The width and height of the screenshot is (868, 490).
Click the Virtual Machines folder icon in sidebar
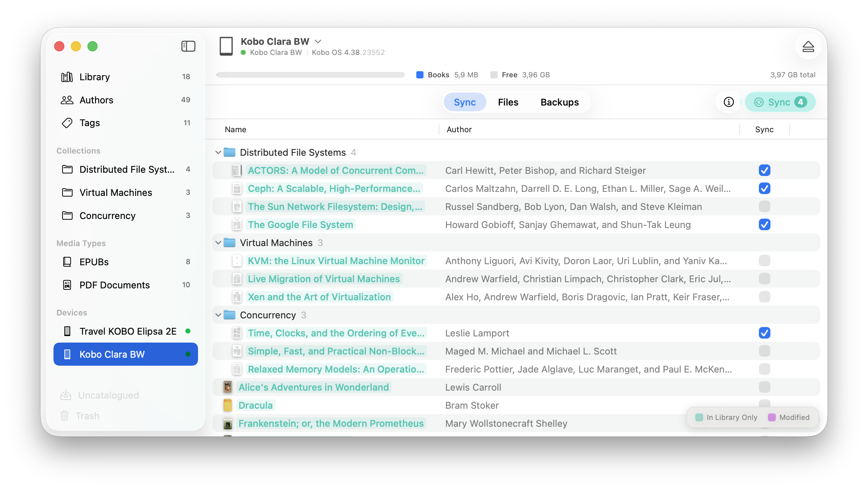[x=67, y=192]
